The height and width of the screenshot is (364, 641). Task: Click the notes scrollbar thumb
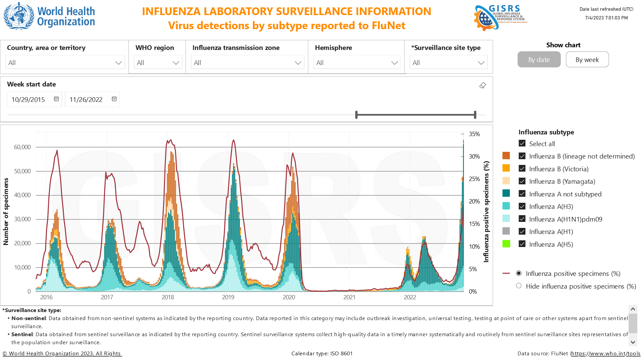[x=633, y=323]
